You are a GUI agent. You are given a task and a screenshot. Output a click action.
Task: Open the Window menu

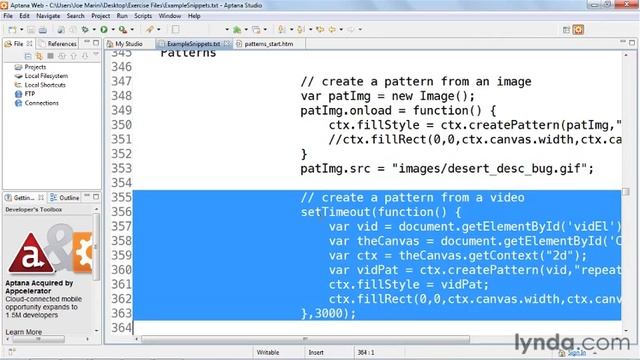click(x=170, y=16)
